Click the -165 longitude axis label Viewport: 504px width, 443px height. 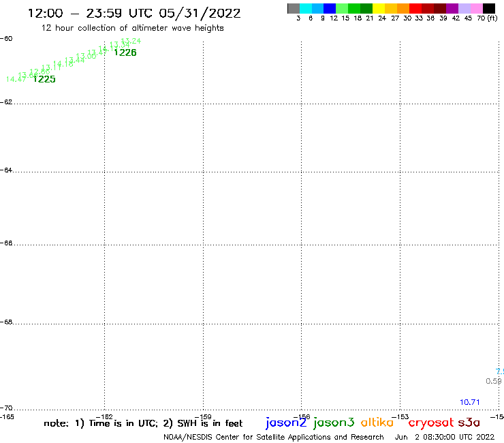[x=7, y=417]
